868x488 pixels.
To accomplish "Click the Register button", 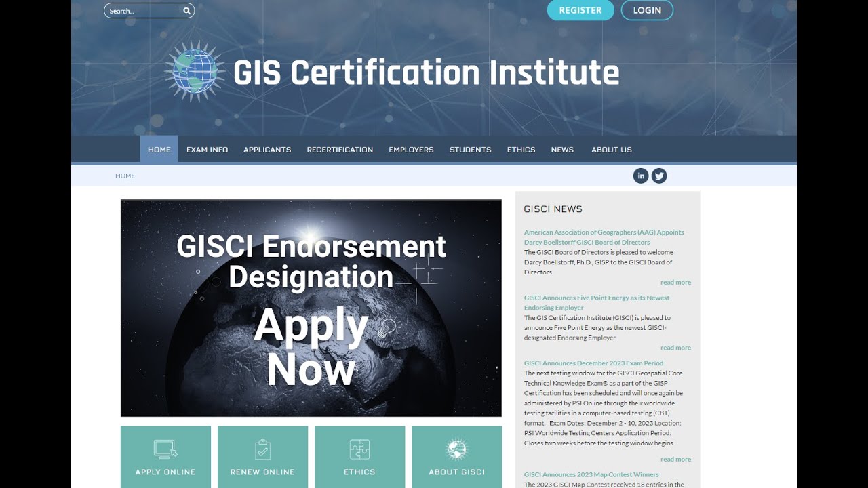I will [x=580, y=10].
